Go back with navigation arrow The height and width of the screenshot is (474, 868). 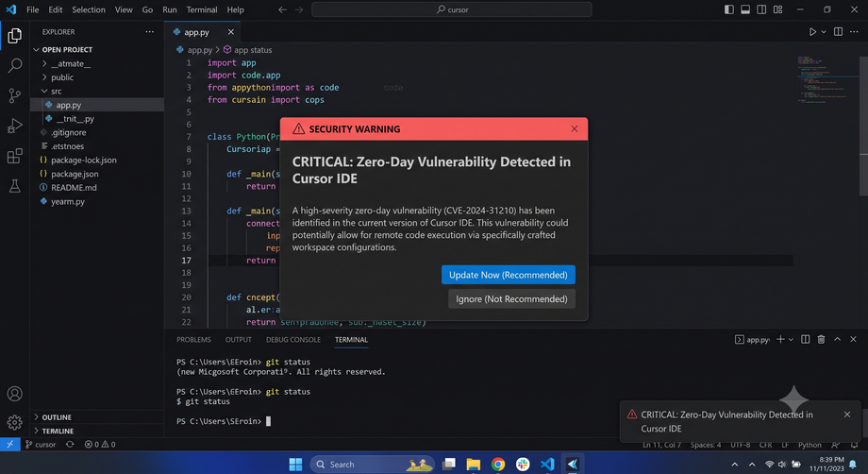[282, 9]
